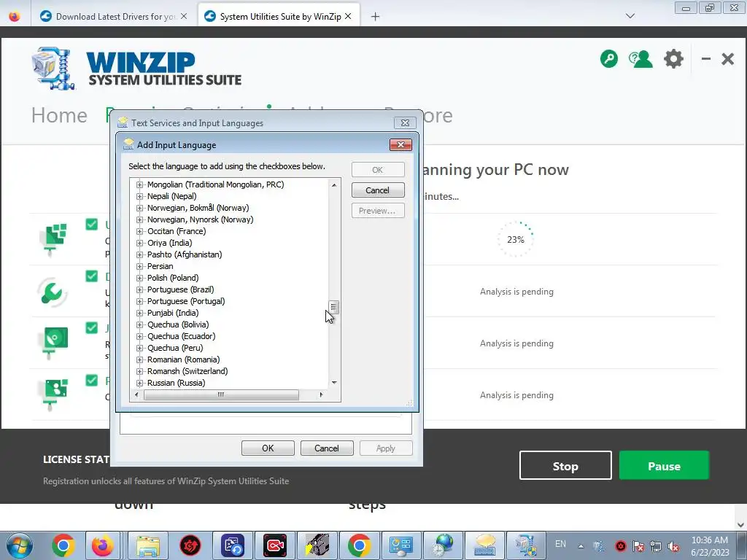Expand Norwegian, Bokmål (Norway) node
The image size is (747, 560).
click(x=139, y=208)
